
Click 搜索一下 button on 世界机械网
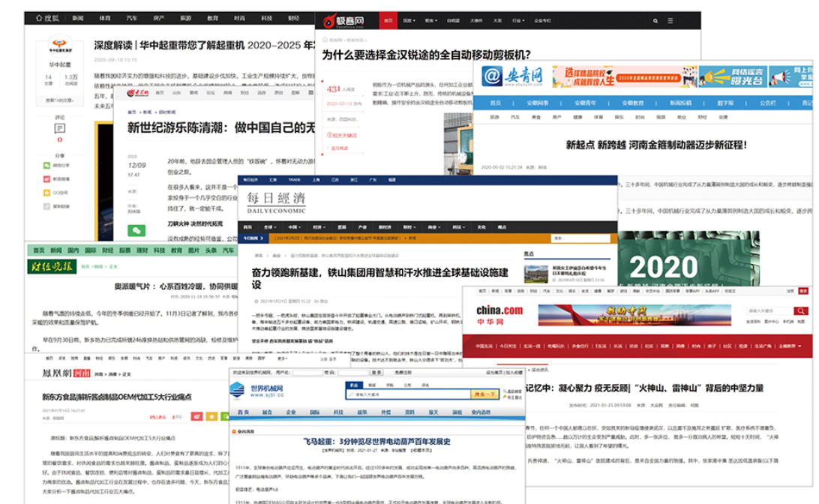[484, 394]
